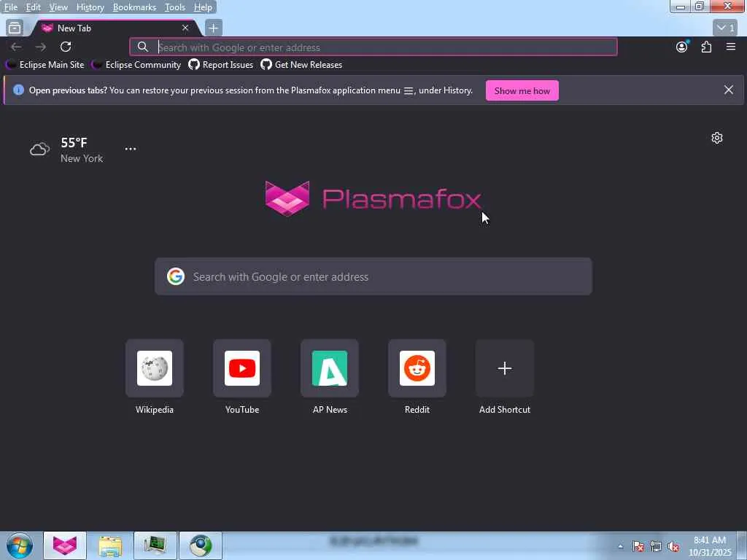Dismiss the restore session notification bar
This screenshot has height=560, width=747.
[729, 90]
